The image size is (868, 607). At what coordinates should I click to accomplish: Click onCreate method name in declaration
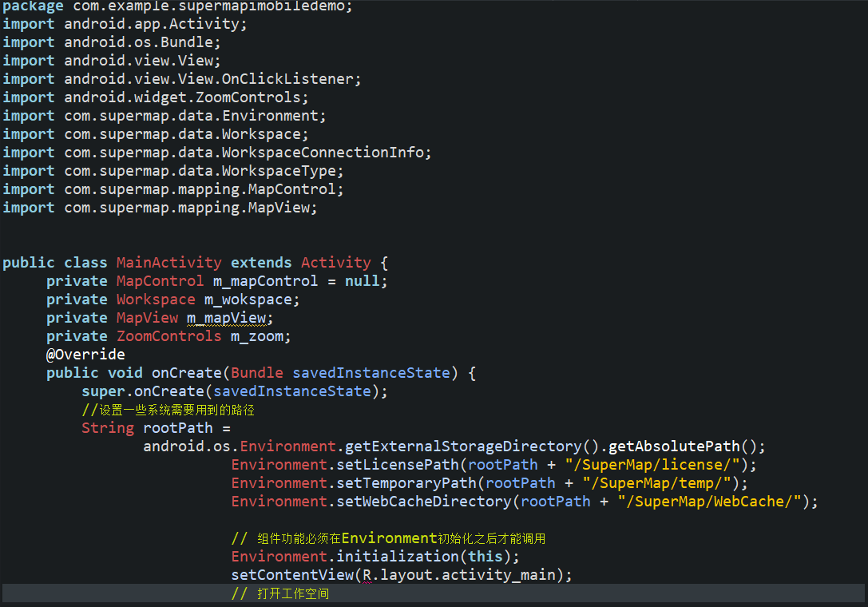pyautogui.click(x=187, y=373)
